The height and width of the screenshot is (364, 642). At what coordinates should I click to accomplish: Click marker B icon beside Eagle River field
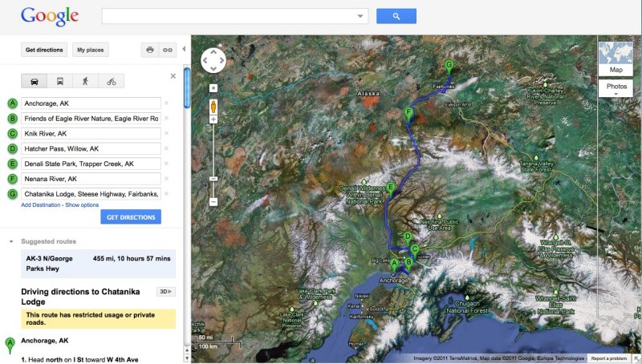[x=12, y=118]
